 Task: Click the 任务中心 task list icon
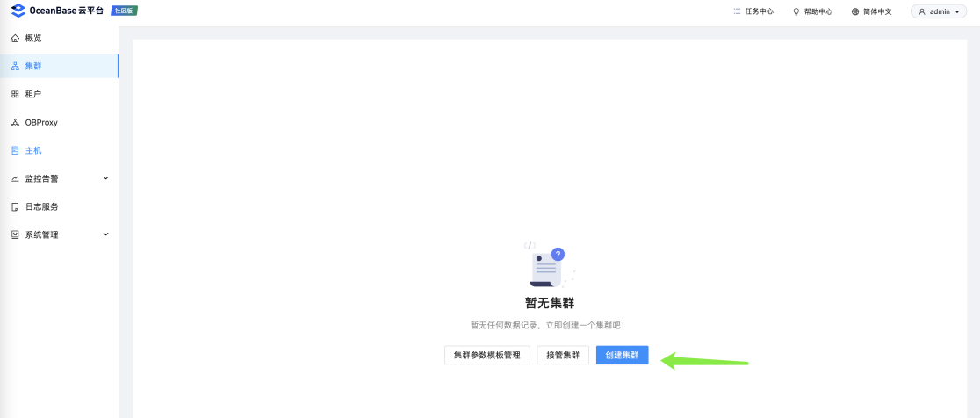[x=737, y=11]
